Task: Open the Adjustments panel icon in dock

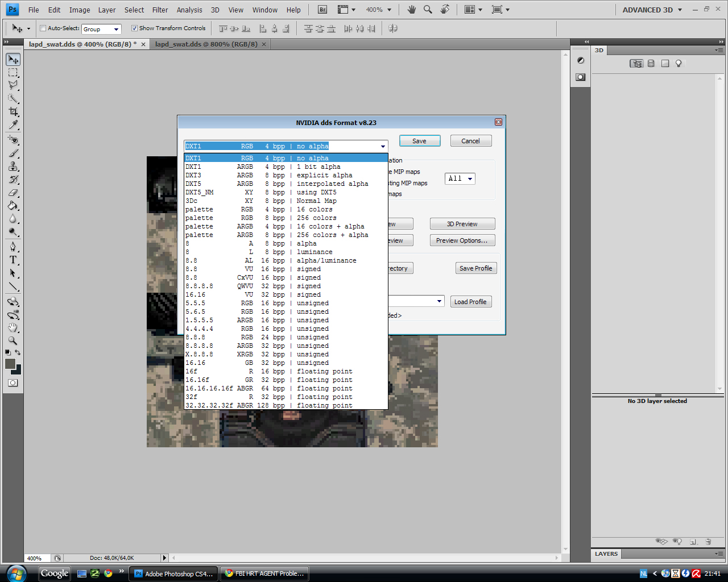Action: point(581,61)
